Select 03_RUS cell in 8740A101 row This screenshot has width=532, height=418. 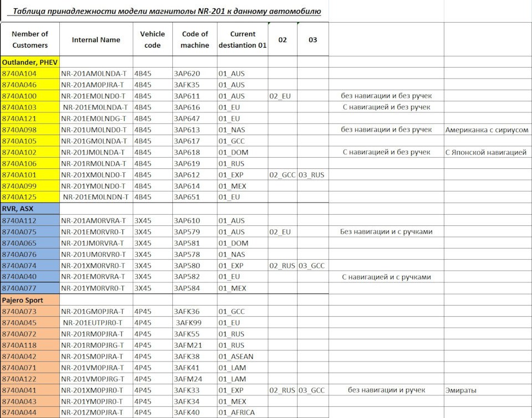(311, 174)
